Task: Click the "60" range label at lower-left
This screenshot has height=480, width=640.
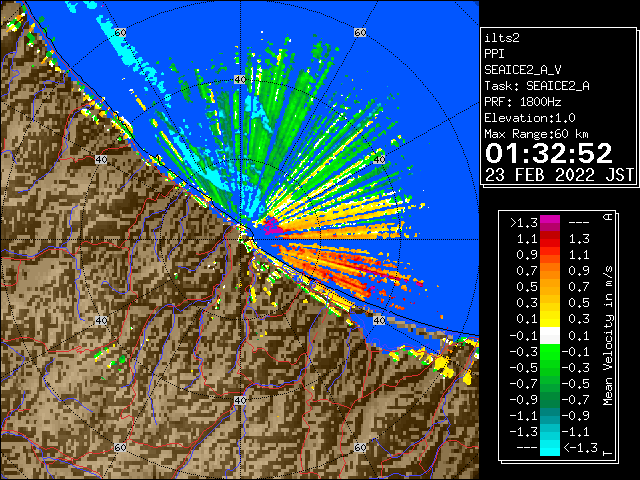Action: (x=120, y=447)
